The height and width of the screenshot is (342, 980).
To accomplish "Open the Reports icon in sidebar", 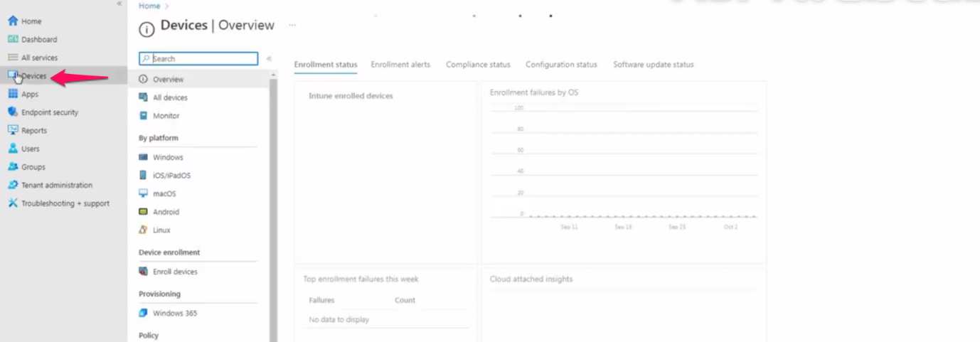I will (x=12, y=130).
